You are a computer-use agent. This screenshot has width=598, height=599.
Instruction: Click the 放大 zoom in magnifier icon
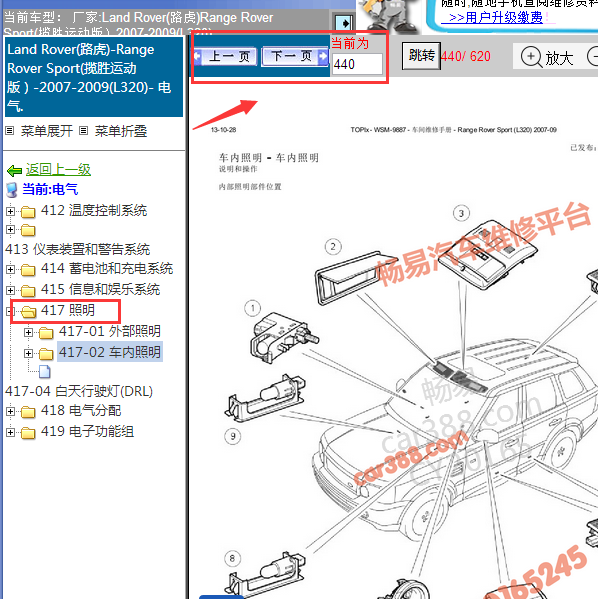point(531,57)
